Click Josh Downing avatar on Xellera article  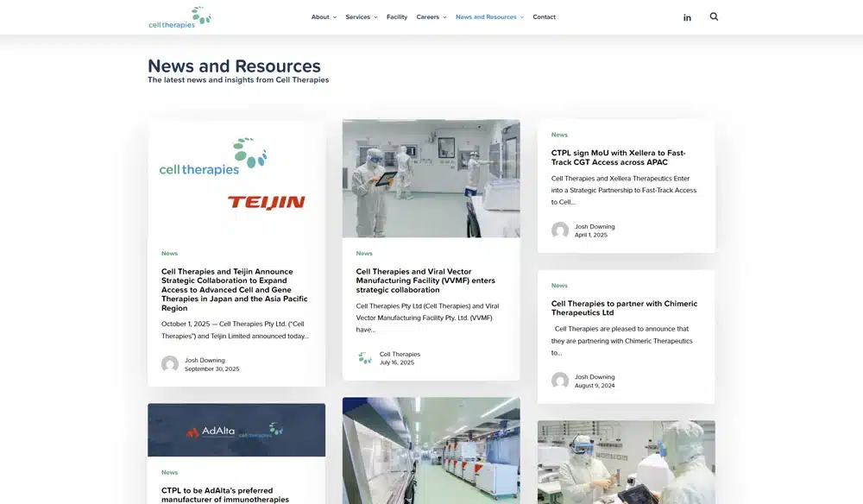point(560,230)
